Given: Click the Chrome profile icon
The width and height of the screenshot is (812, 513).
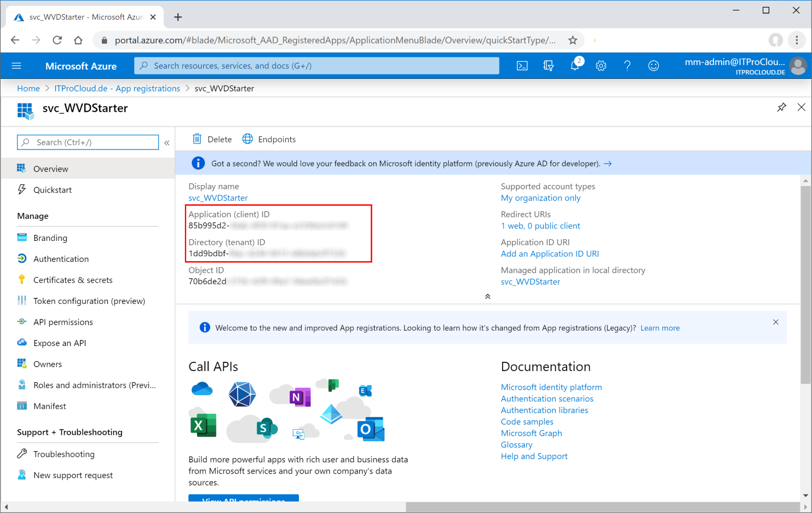Looking at the screenshot, I should [775, 40].
